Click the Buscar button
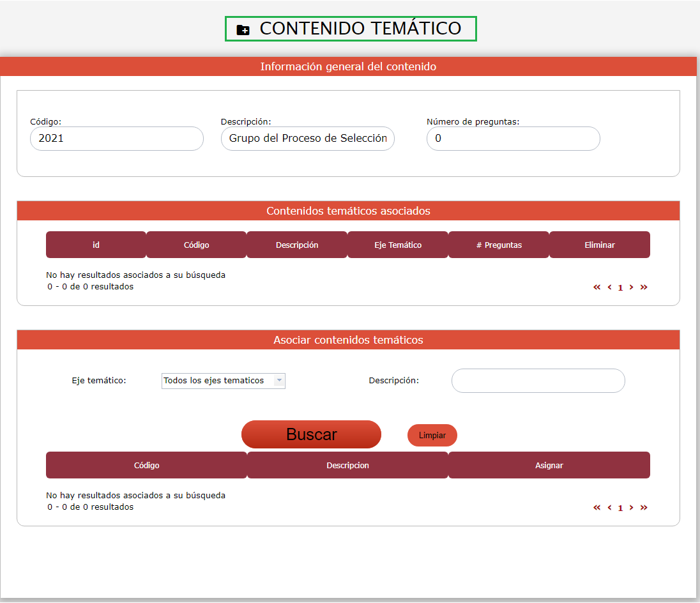The image size is (700, 603). (311, 434)
